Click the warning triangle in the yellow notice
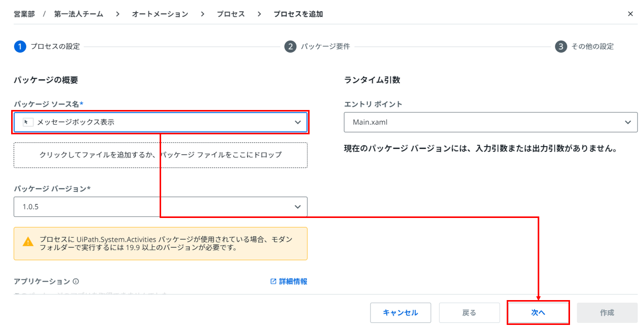644x331 pixels. (28, 242)
